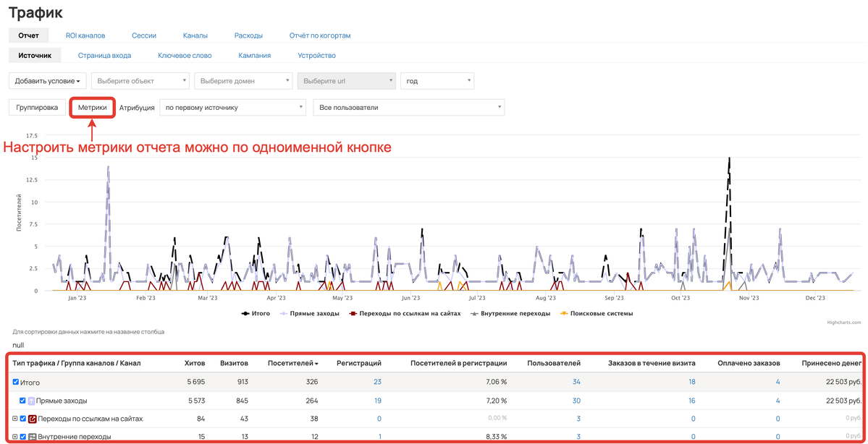
Task: Open the 30 users link for Прямые заходы
Action: (577, 401)
